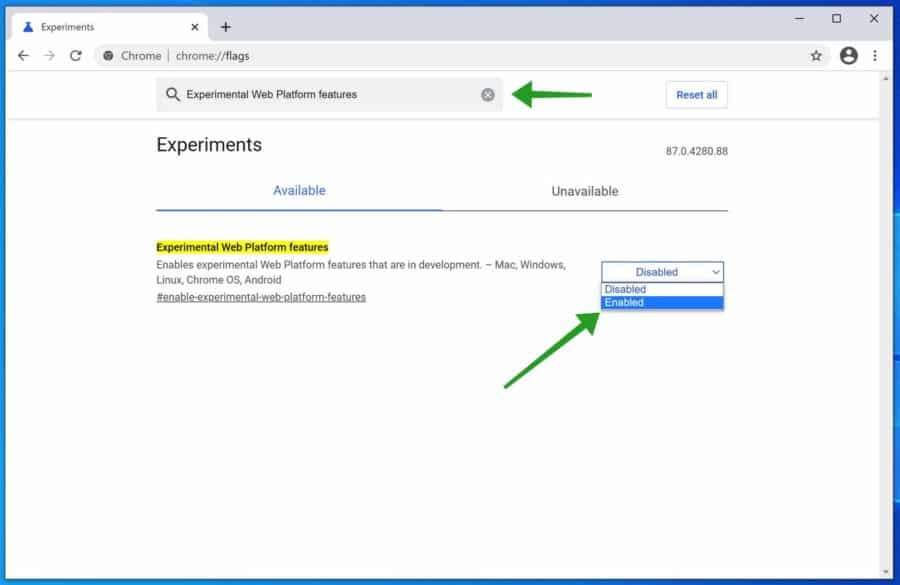Click the back navigation arrow

tap(24, 56)
